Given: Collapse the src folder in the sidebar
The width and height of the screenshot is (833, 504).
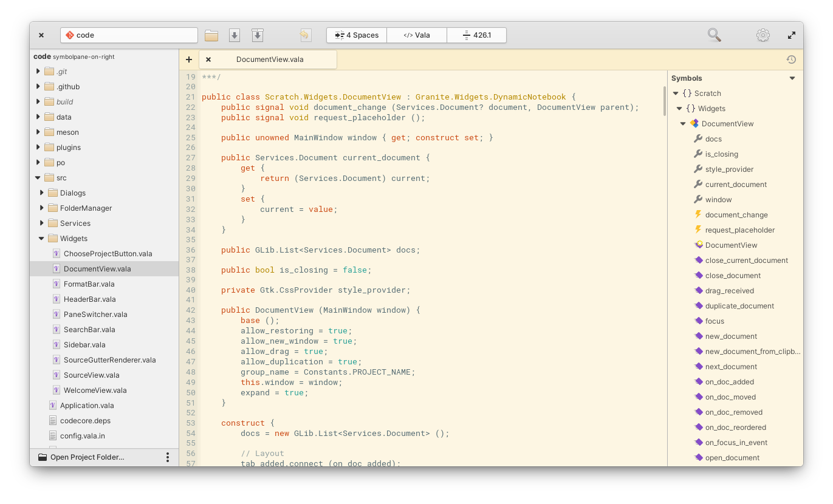Looking at the screenshot, I should 38,177.
